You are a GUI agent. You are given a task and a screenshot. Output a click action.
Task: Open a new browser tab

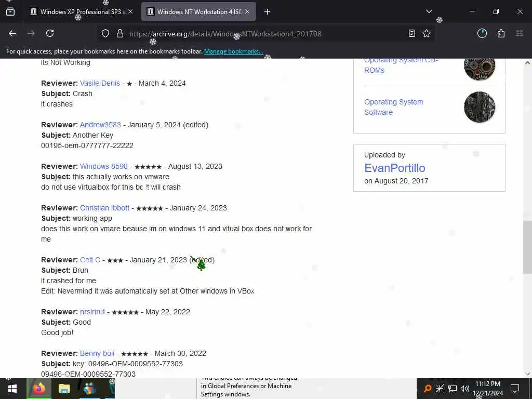tap(268, 12)
